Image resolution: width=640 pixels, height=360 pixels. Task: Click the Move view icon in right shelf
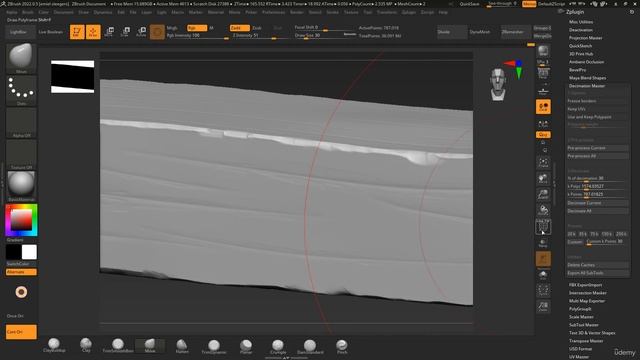543,179
